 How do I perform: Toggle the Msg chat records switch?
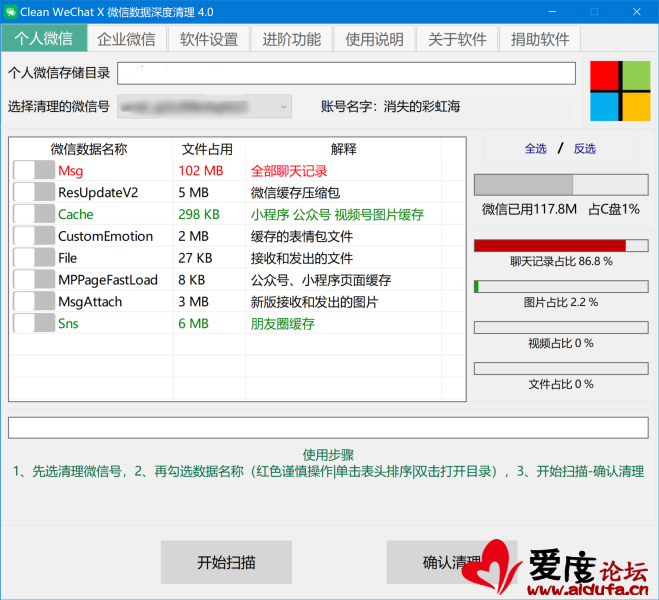click(x=34, y=171)
